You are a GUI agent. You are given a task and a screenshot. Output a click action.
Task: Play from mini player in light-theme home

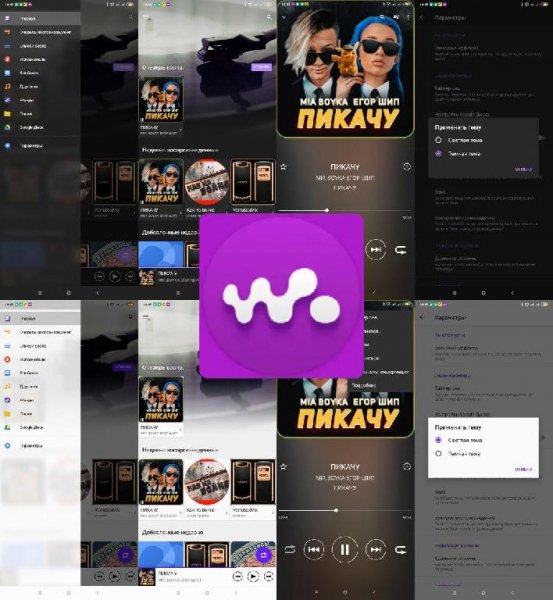[253, 576]
